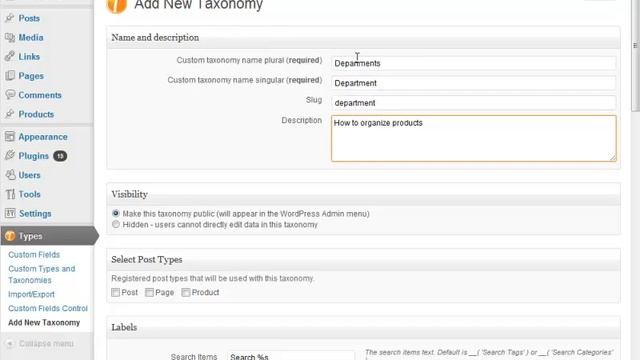
Task: Click the Links chain icon
Action: pyautogui.click(x=10, y=56)
